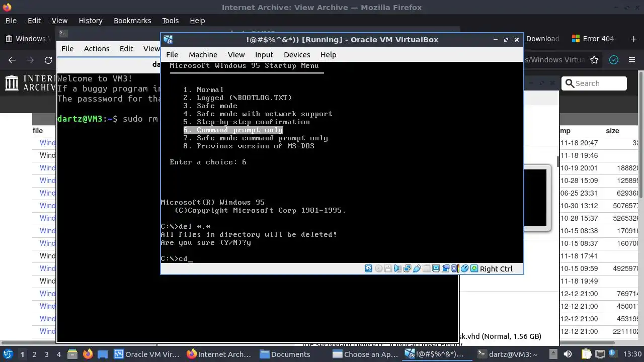Open Firefox Tools menu

pyautogui.click(x=170, y=21)
